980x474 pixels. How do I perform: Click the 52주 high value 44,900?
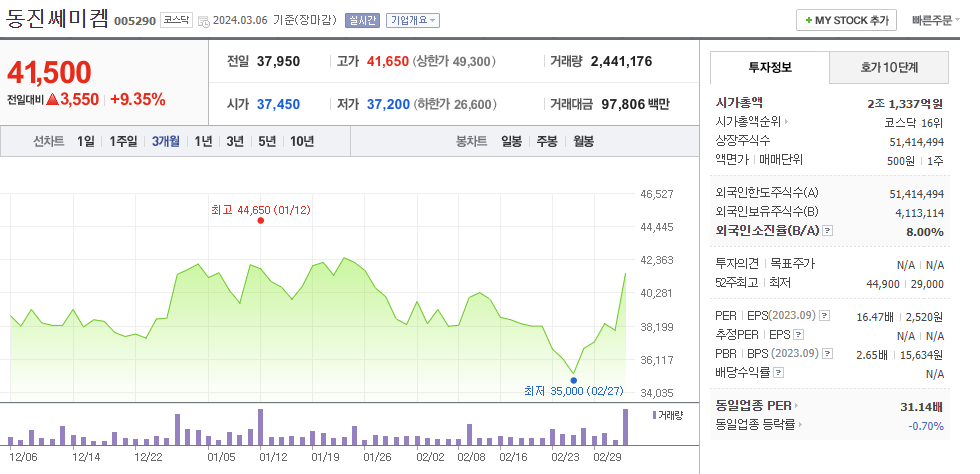tap(884, 284)
